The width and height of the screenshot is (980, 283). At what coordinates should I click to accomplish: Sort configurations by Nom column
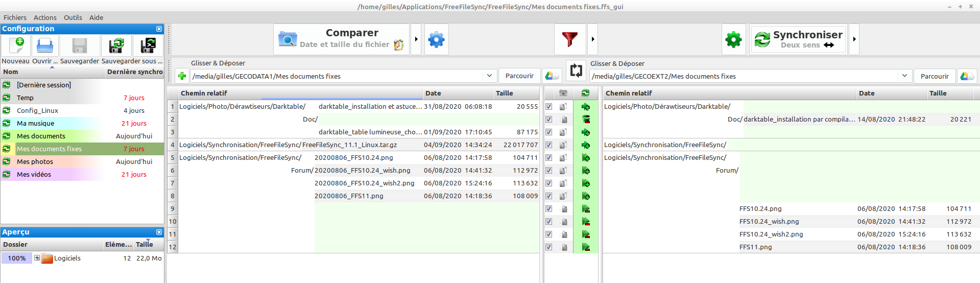[x=53, y=72]
